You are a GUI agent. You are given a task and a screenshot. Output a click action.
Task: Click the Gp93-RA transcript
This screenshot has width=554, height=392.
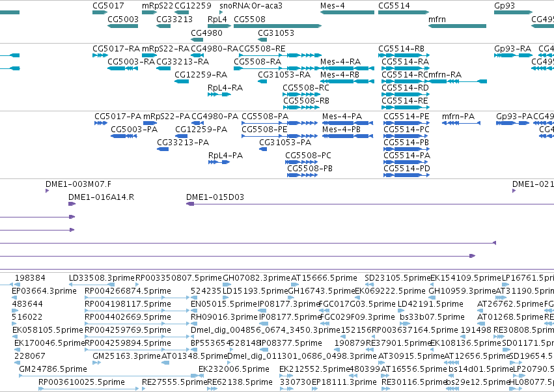tap(514, 55)
